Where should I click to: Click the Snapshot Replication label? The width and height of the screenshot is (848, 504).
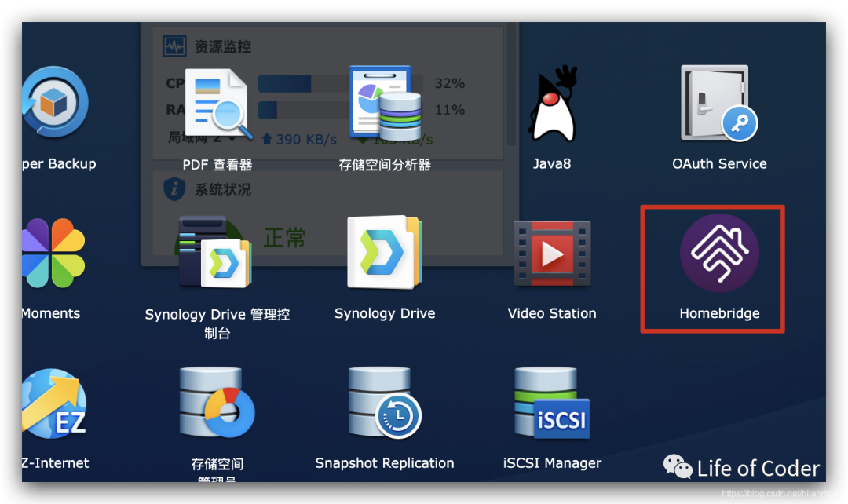pyautogui.click(x=385, y=463)
